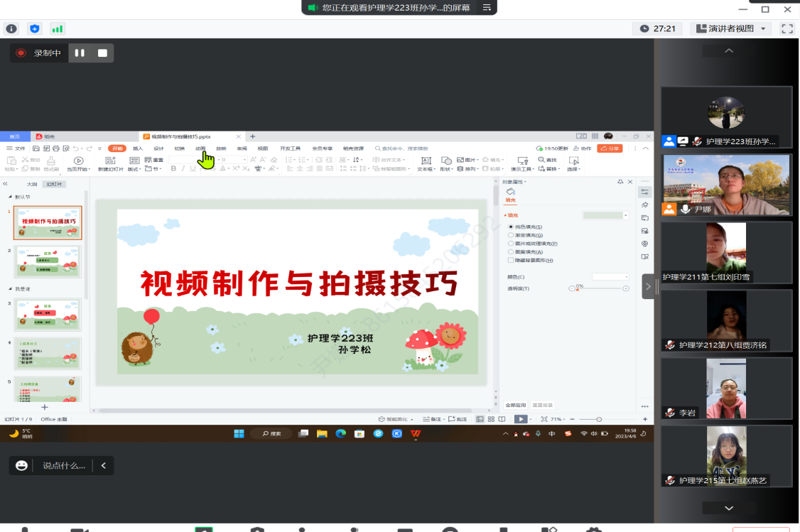The height and width of the screenshot is (532, 800).
Task: Stop the meeting recording
Action: point(102,53)
